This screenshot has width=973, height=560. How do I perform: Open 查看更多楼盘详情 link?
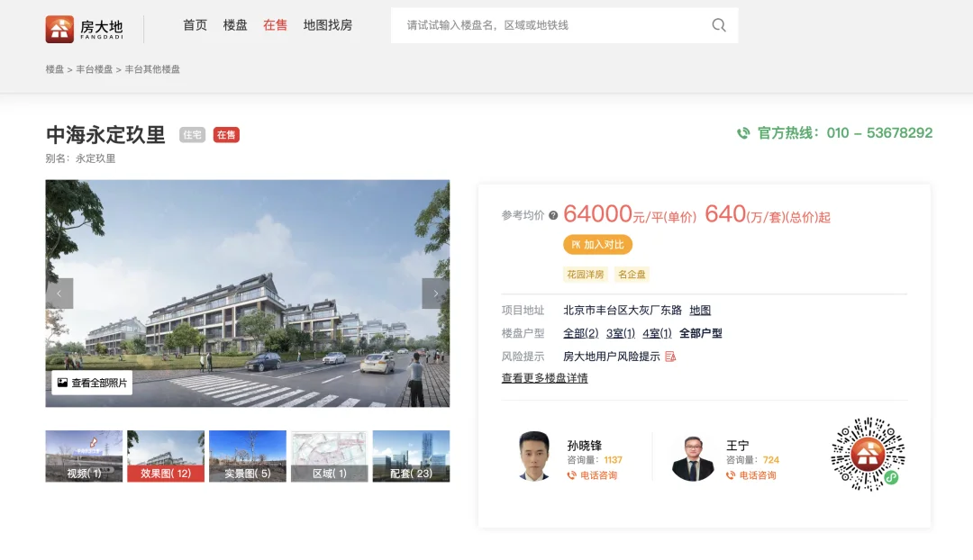click(x=545, y=378)
